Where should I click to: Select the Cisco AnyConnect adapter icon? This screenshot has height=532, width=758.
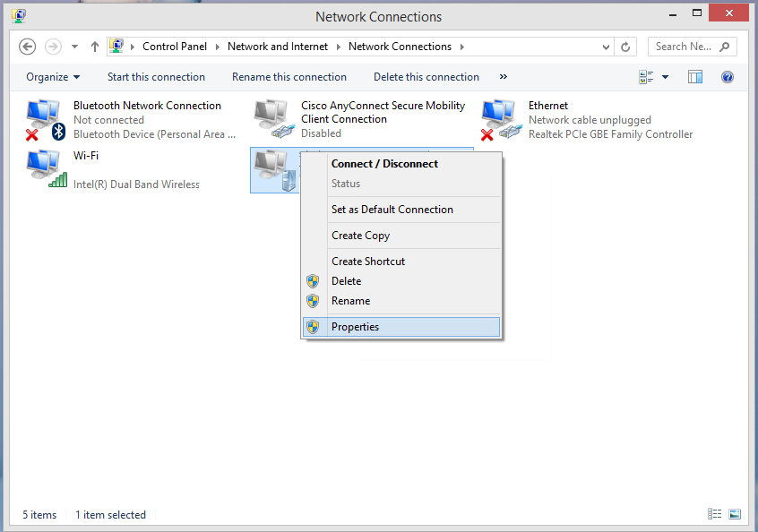pyautogui.click(x=272, y=119)
